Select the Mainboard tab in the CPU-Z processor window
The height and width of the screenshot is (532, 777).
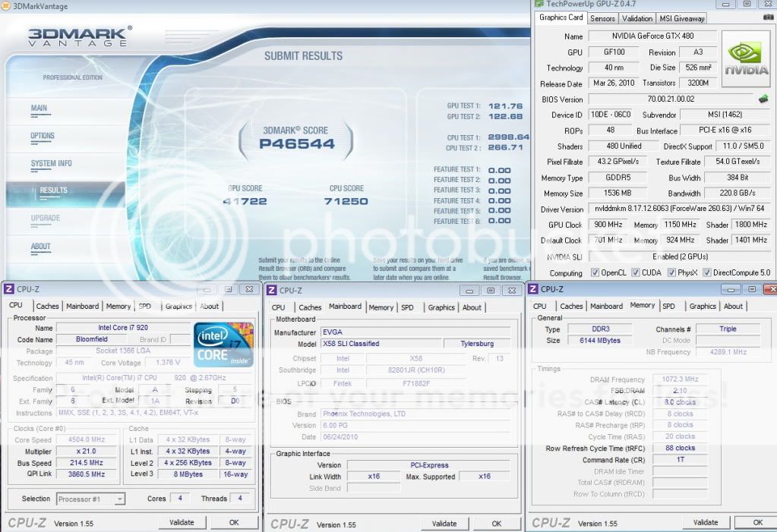82,306
